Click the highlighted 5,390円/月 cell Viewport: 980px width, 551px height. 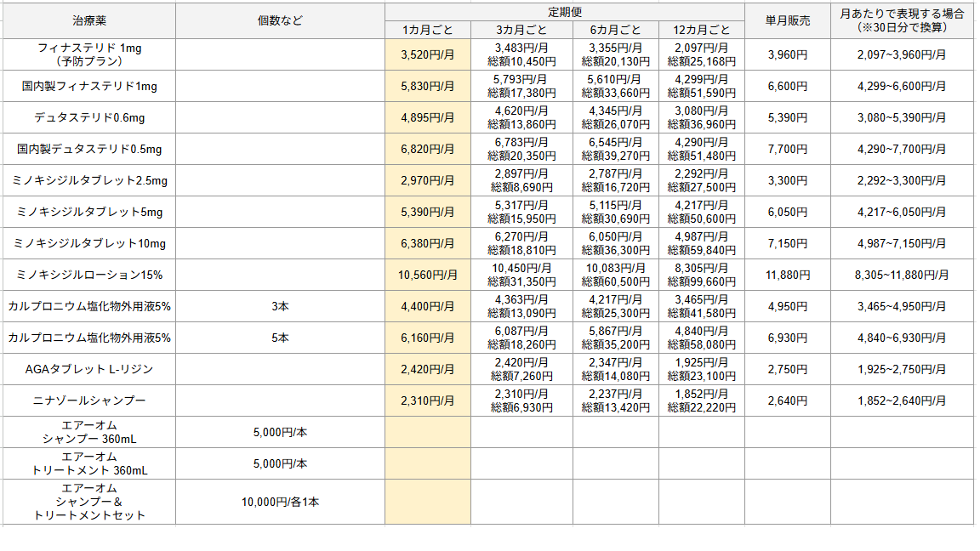click(428, 212)
